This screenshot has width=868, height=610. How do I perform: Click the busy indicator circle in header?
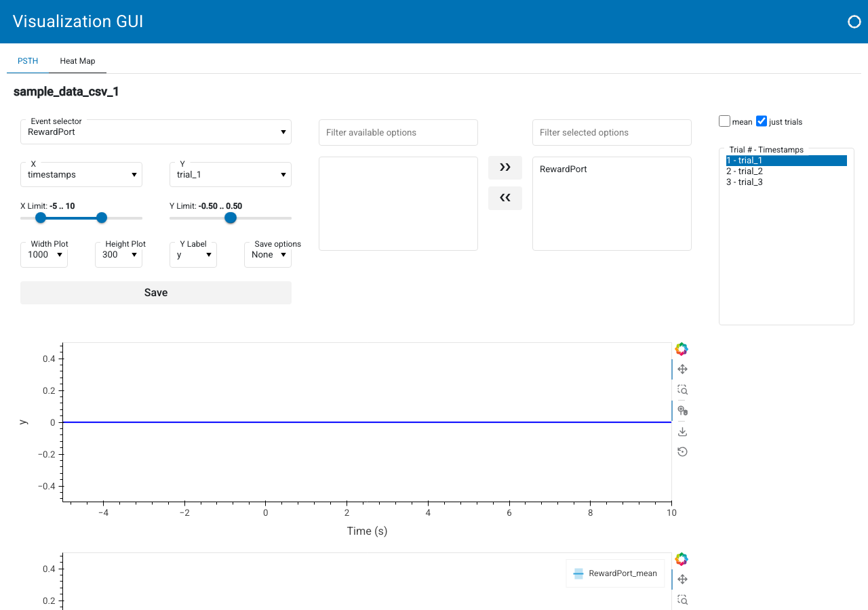click(x=854, y=22)
